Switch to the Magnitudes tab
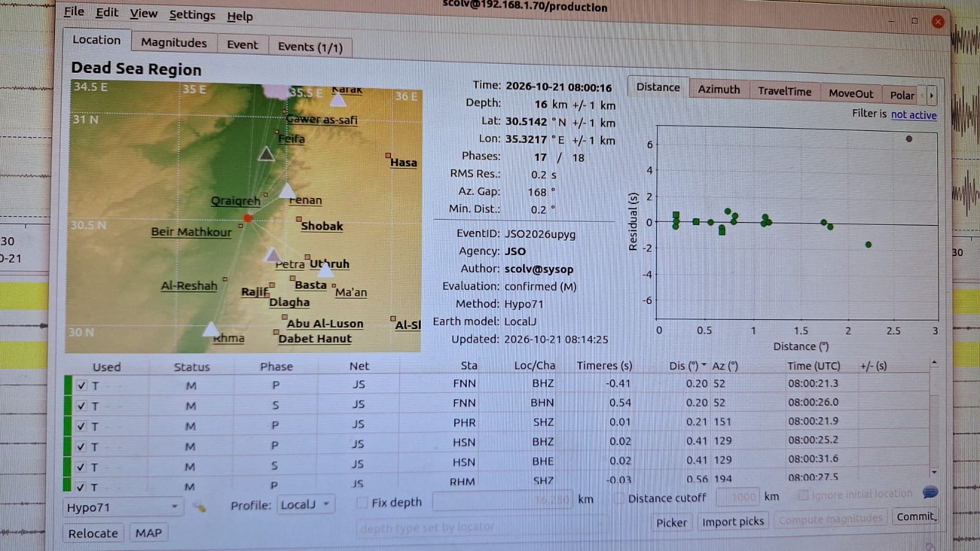Screen dimensions: 980x551 click(173, 42)
